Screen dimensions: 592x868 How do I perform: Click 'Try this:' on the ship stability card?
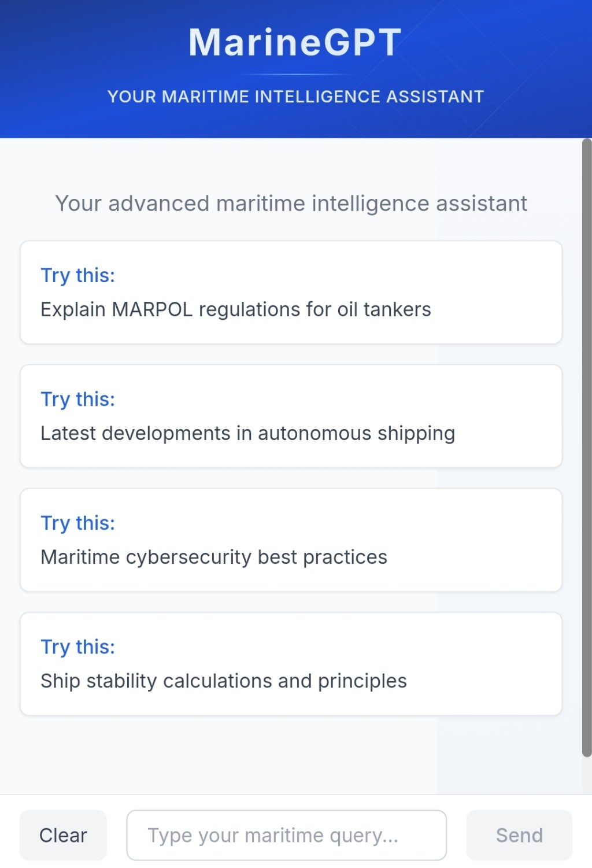[x=77, y=647]
